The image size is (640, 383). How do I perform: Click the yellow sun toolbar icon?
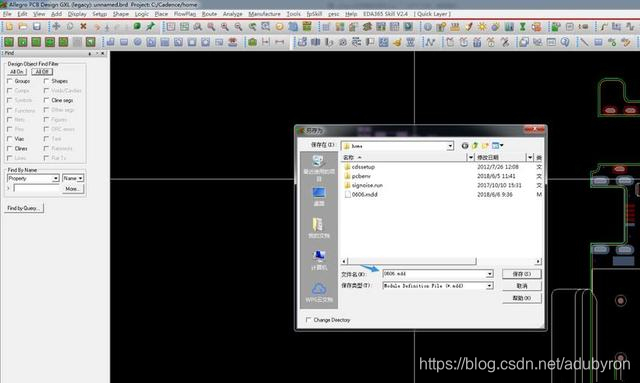482,27
